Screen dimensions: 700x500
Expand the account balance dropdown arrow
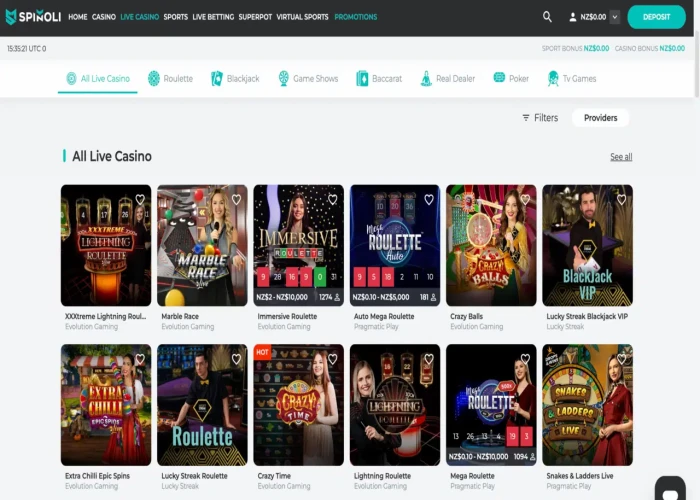click(614, 17)
